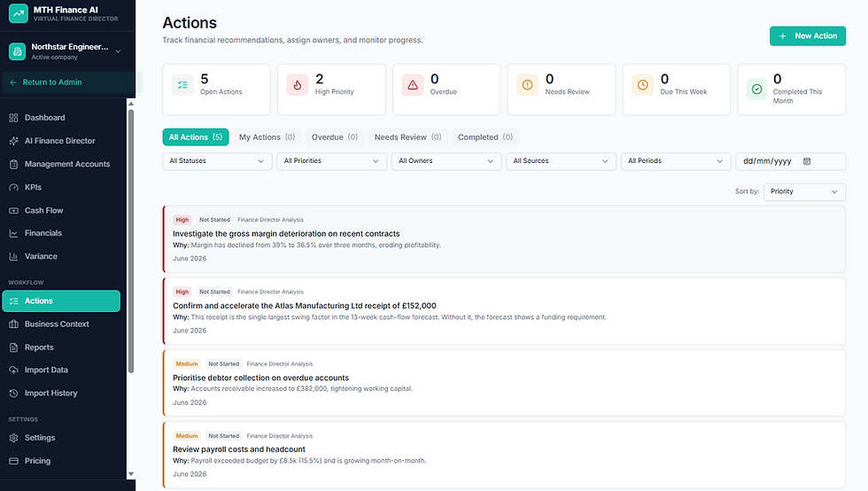Viewport: 868px width, 491px height.
Task: Click the AI Finance Director sparkle icon
Action: pos(14,141)
